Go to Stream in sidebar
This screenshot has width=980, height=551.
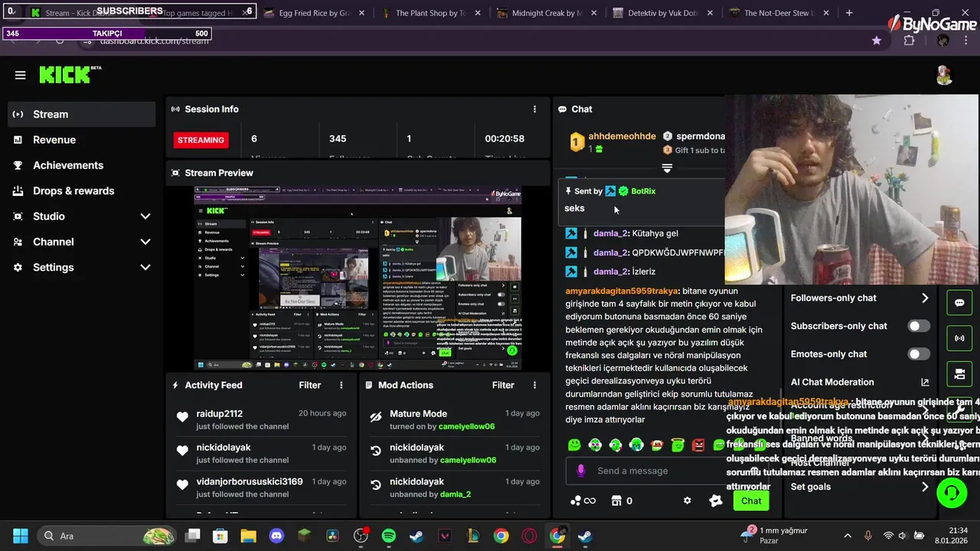pos(82,114)
